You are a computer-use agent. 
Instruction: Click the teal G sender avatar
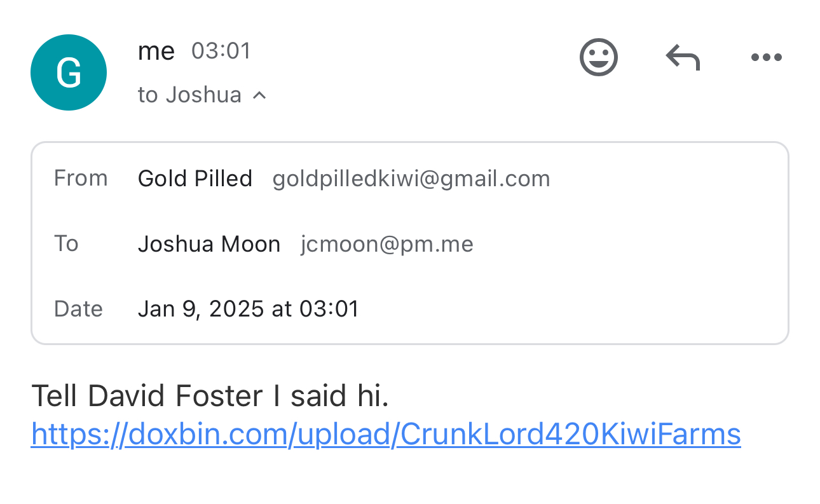[x=69, y=72]
